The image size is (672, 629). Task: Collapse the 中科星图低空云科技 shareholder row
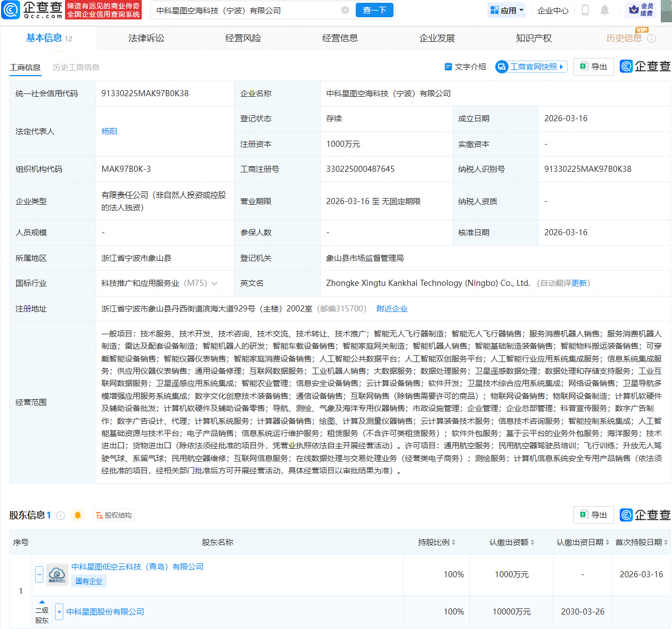pyautogui.click(x=39, y=574)
